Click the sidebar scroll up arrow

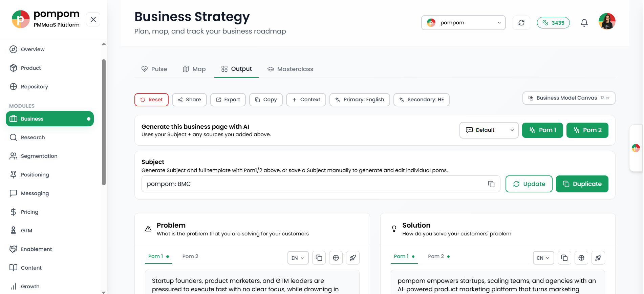click(x=104, y=44)
